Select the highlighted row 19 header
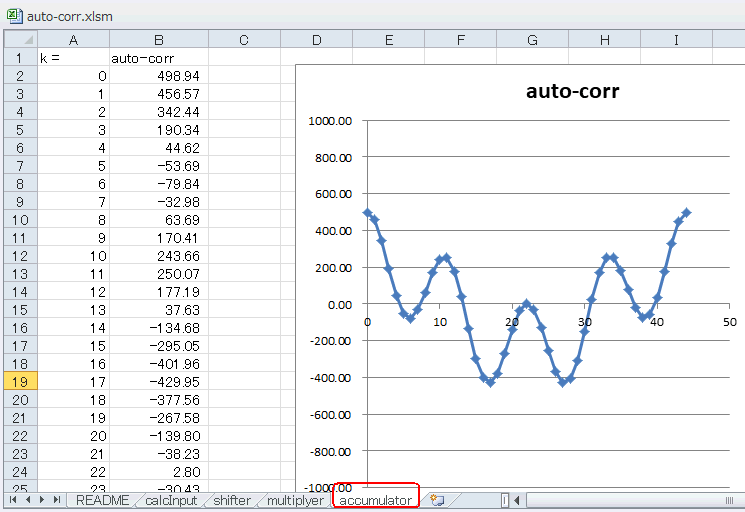The width and height of the screenshot is (745, 512). point(21,381)
